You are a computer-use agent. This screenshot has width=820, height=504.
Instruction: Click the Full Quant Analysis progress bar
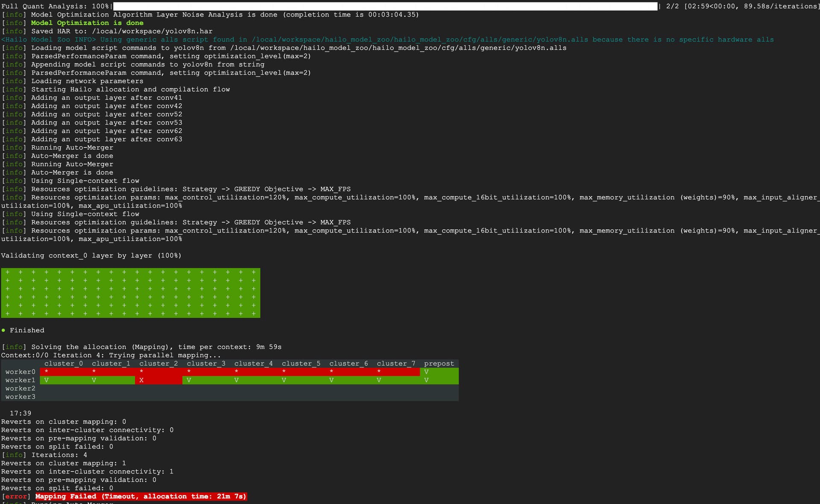click(x=385, y=6)
